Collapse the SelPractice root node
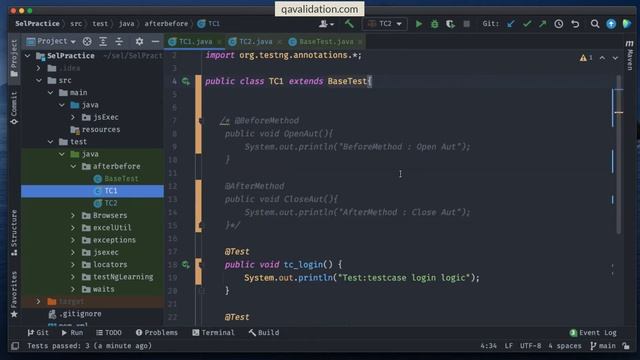 point(28,56)
